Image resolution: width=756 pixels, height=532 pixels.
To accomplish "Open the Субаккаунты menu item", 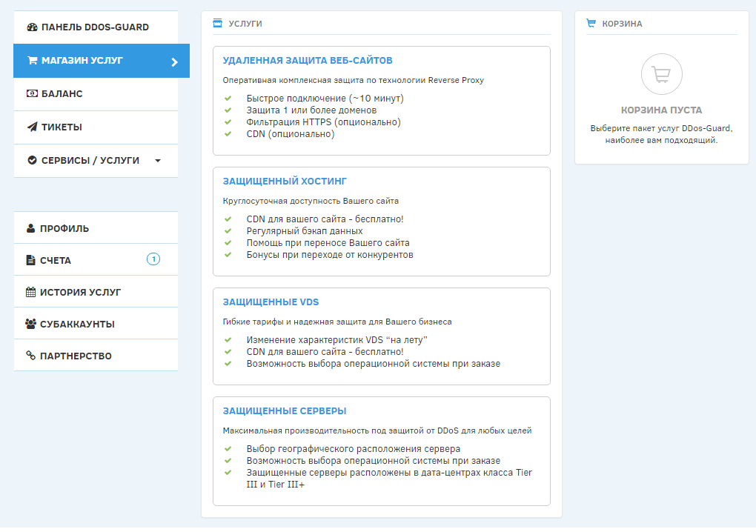I will 96,323.
